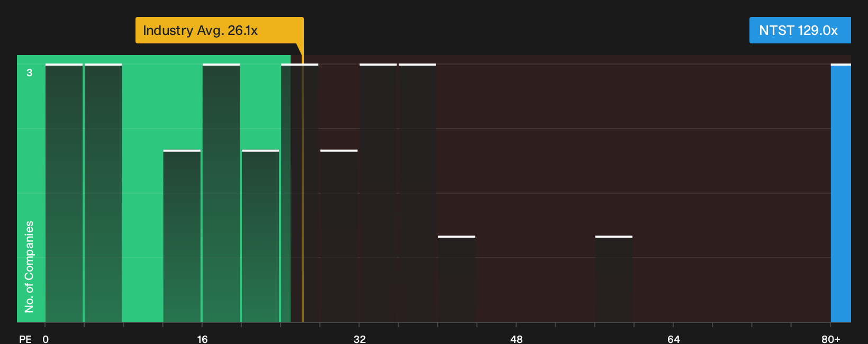
Task: Select the shorter bar just left of 16
Action: click(x=182, y=236)
